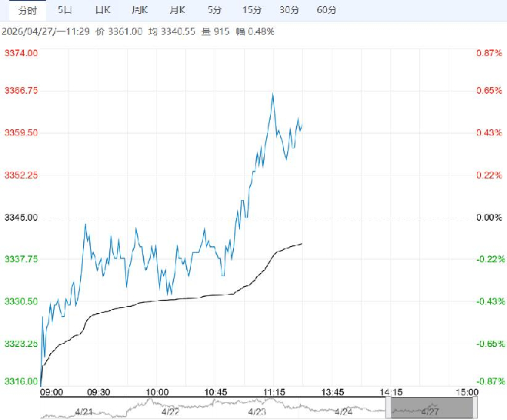Screen dimensions: 507x420
Task: Select 4/24 section of the navigator timeline
Action: 343,412
